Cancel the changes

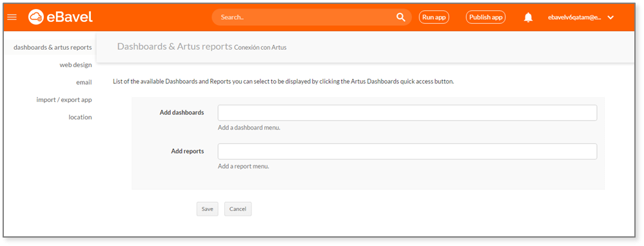tap(238, 209)
